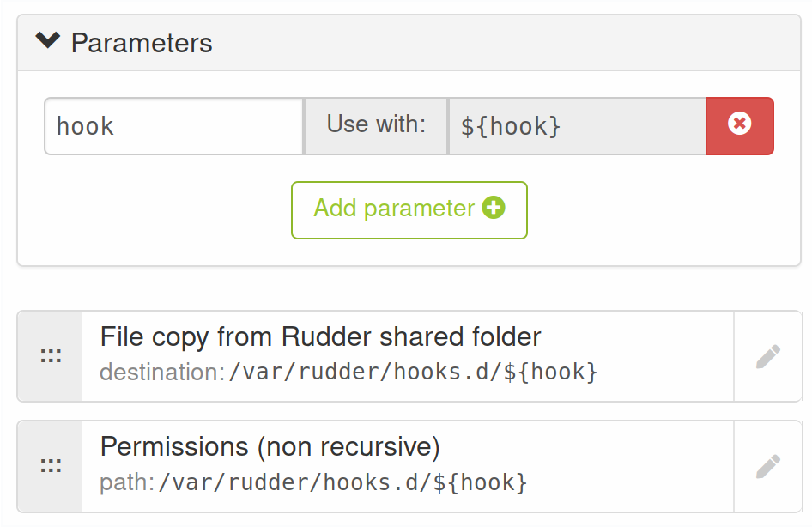Click the "path:" label under Permissions
Image resolution: width=812 pixels, height=527 pixels.
126,482
